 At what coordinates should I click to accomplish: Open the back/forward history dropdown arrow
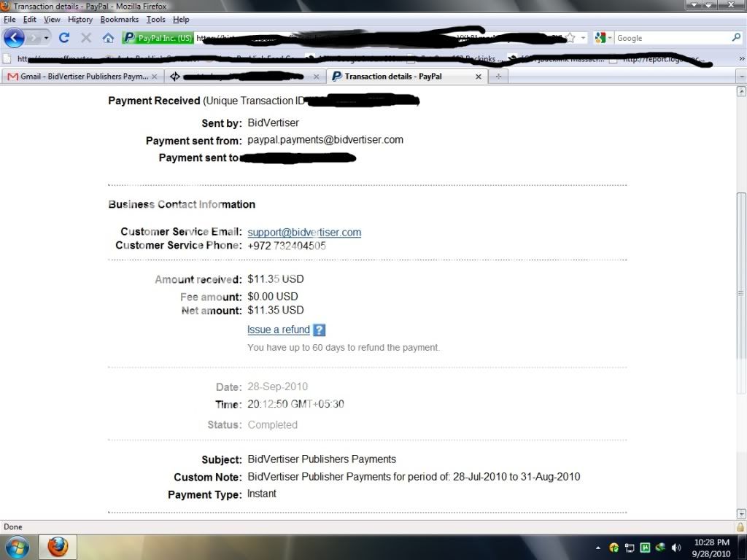pos(46,38)
